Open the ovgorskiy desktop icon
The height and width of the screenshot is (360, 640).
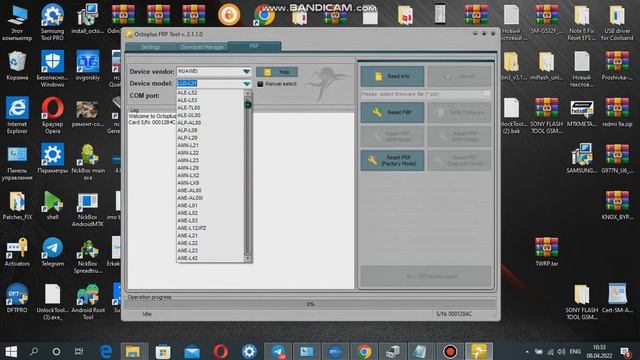88,66
